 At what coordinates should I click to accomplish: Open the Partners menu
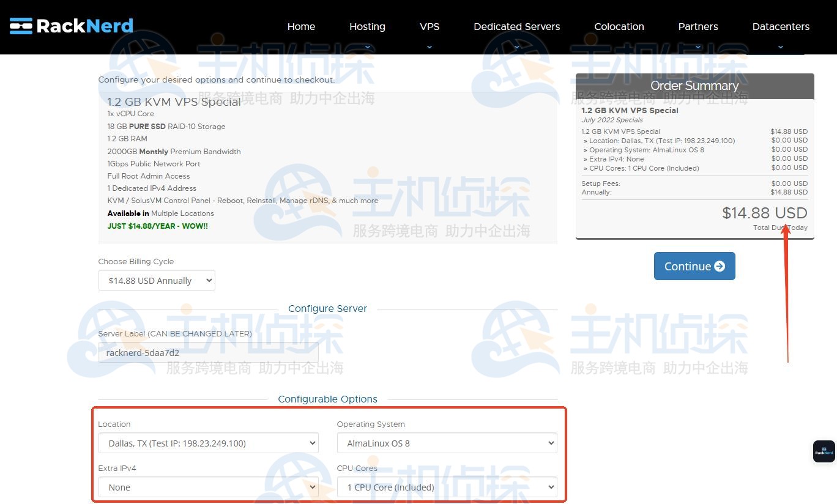click(x=697, y=26)
